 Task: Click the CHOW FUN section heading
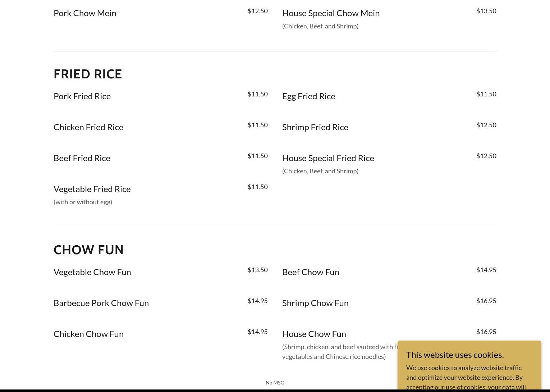(x=88, y=250)
